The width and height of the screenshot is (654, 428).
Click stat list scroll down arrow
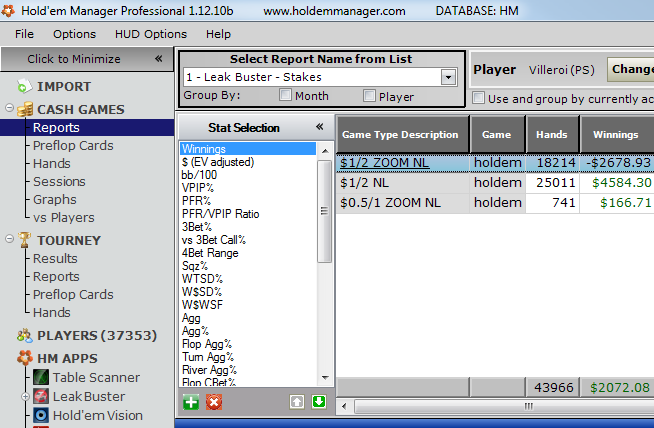pyautogui.click(x=325, y=378)
